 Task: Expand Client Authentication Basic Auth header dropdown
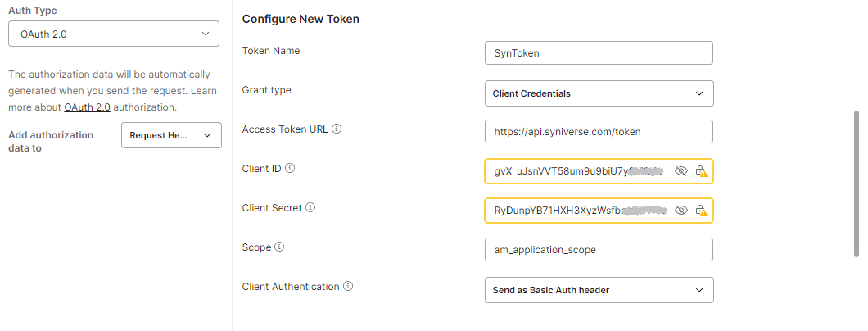tap(599, 290)
